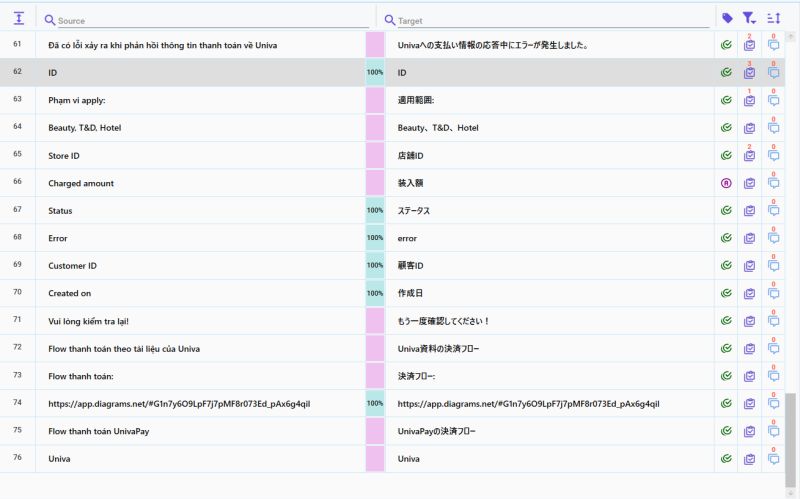
Task: Select source text 'Vui lòng kiểm tra lại!'
Action: pyautogui.click(x=88, y=321)
